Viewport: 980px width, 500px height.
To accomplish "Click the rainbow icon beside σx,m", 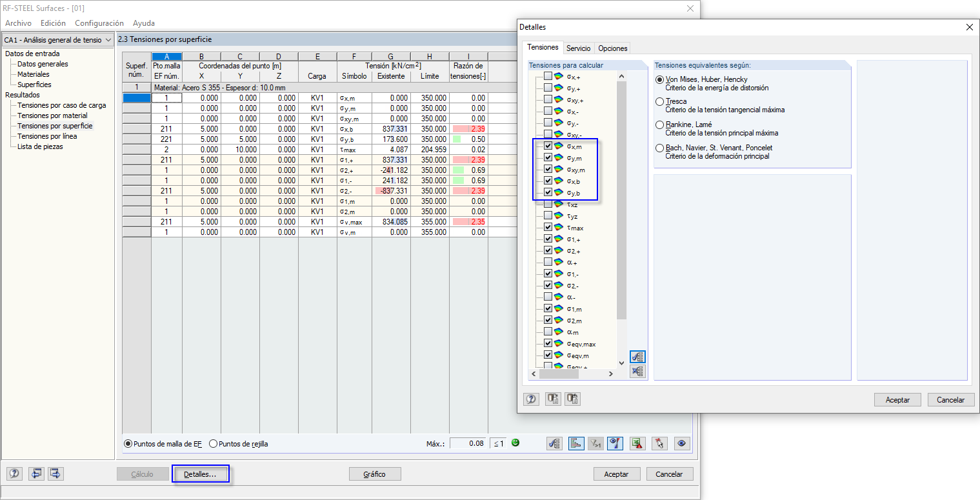I will 559,146.
